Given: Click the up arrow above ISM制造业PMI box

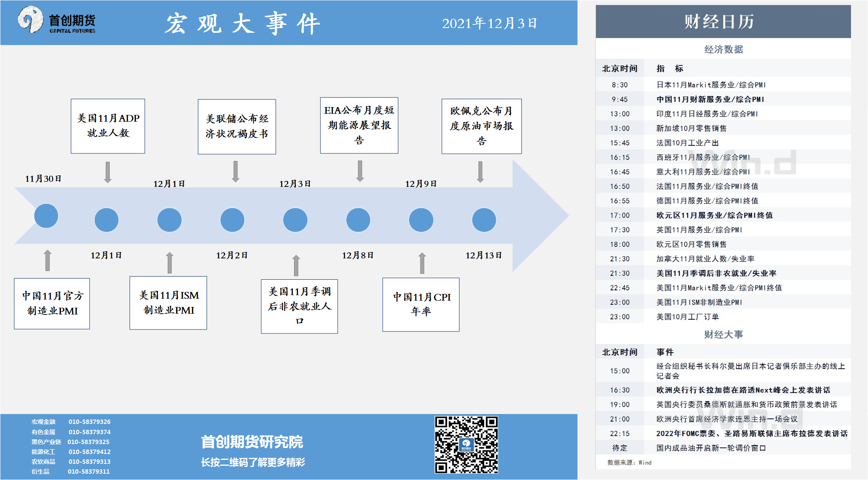Looking at the screenshot, I should (x=170, y=263).
